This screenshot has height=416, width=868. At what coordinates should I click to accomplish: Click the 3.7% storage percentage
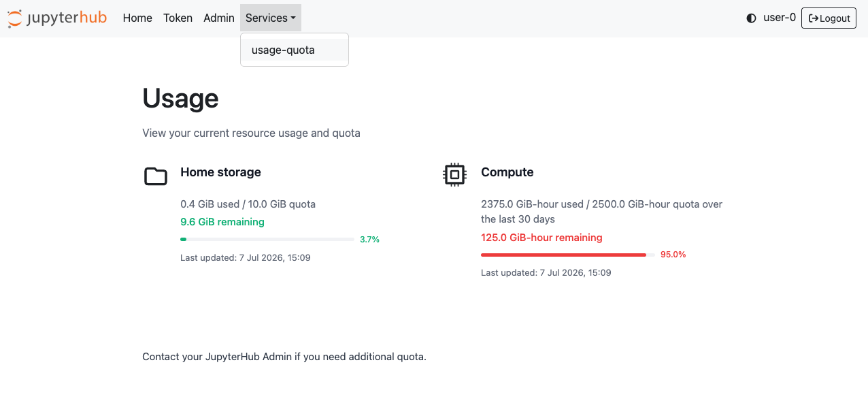point(369,240)
